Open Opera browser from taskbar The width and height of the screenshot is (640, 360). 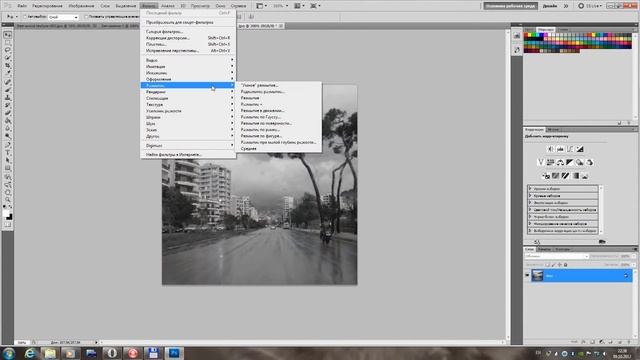tap(112, 353)
